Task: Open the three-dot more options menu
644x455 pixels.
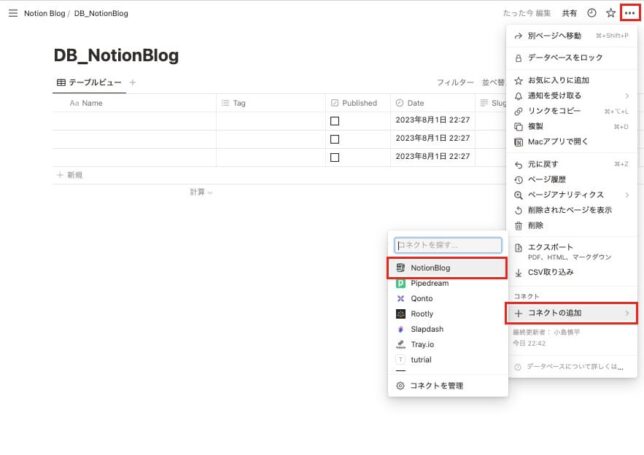Action: (630, 13)
